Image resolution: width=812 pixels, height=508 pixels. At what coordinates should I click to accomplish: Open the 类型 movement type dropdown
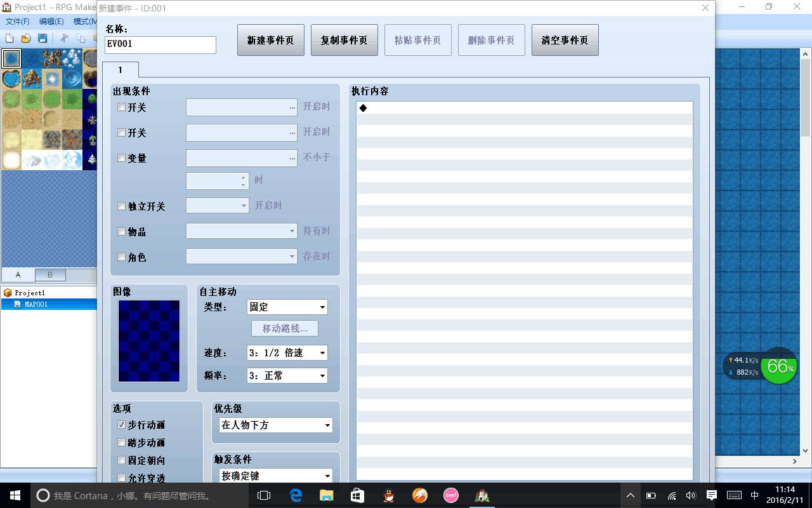[x=287, y=307]
